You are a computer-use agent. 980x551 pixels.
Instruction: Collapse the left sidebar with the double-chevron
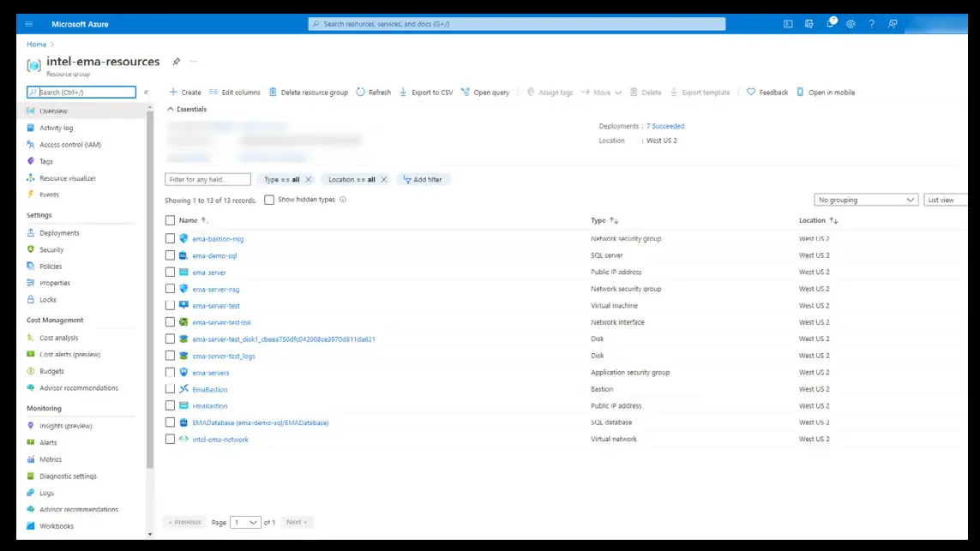tap(147, 92)
